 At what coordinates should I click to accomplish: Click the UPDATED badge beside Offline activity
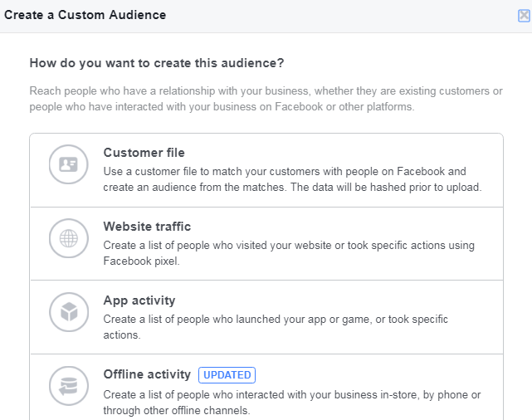pos(227,375)
